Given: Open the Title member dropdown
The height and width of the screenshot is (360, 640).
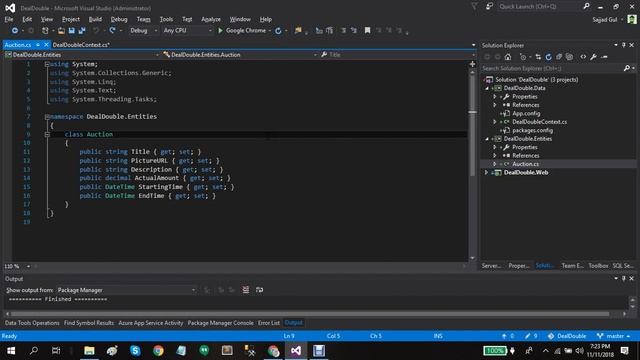Looking at the screenshot, I should (x=398, y=55).
